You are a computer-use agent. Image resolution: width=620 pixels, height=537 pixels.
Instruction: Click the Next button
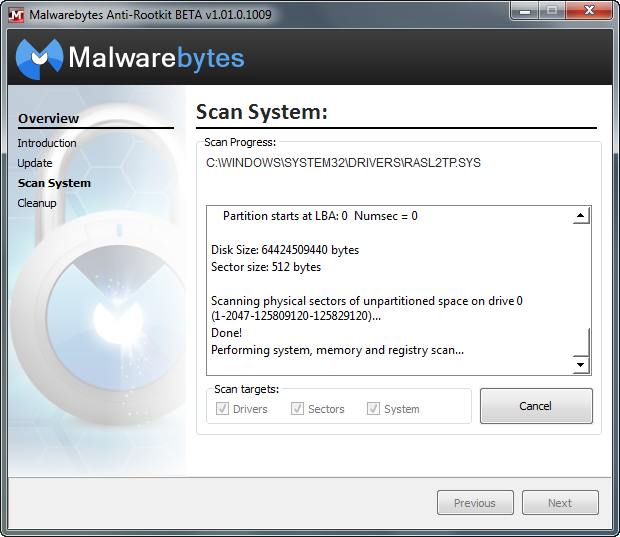(560, 503)
